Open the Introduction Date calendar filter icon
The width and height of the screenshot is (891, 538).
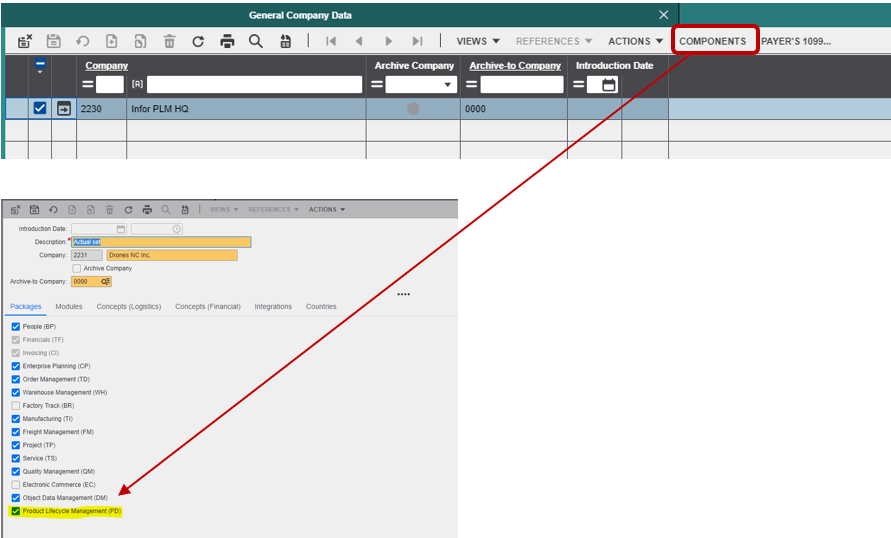pyautogui.click(x=609, y=85)
